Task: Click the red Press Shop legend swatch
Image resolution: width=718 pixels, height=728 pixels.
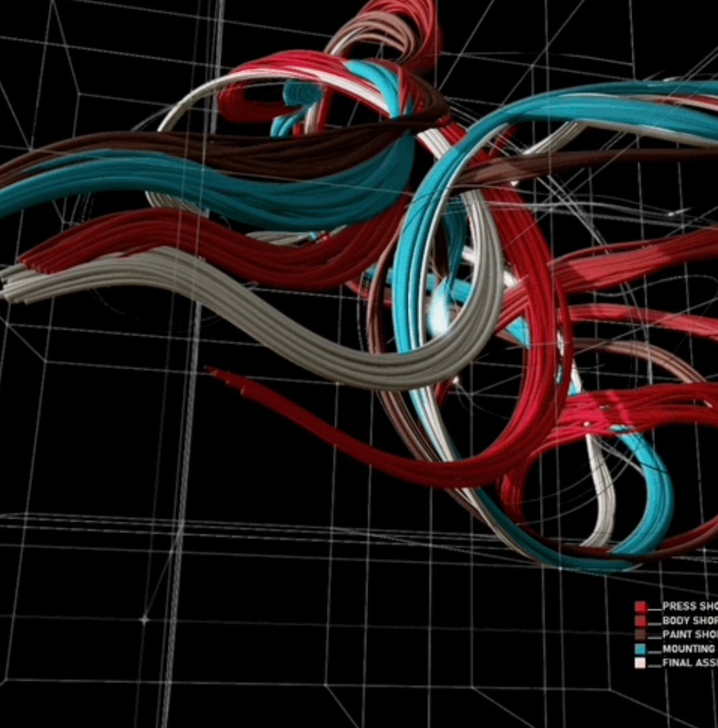Action: (640, 607)
